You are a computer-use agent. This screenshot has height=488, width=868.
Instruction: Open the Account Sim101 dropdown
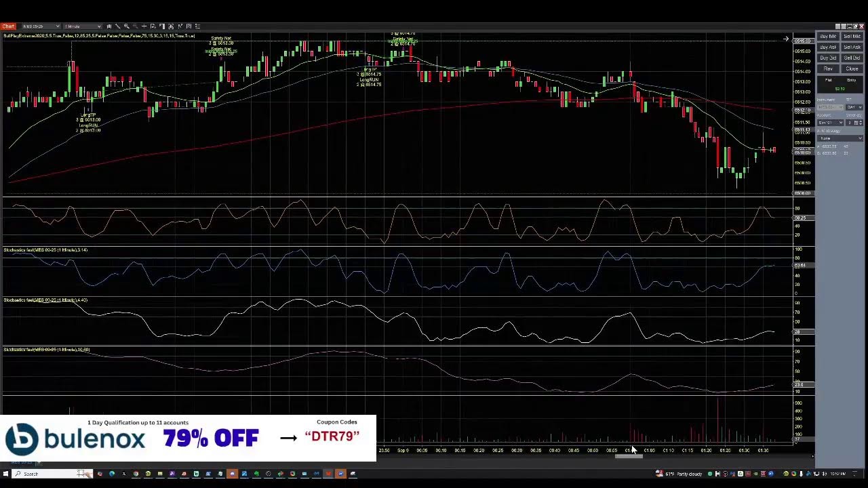[x=831, y=123]
